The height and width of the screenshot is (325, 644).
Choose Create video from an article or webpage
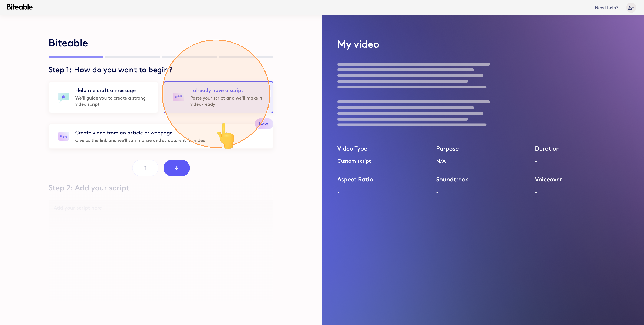tap(161, 136)
